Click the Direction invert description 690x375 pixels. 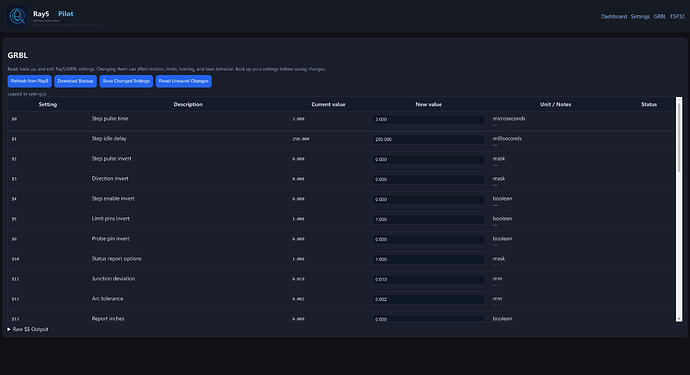point(110,179)
